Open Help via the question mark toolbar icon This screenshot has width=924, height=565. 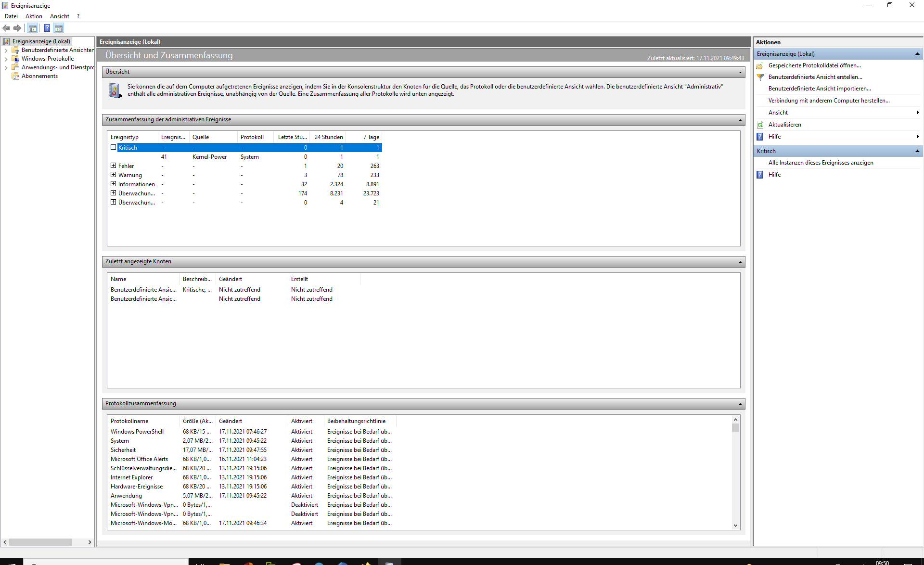pyautogui.click(x=47, y=28)
